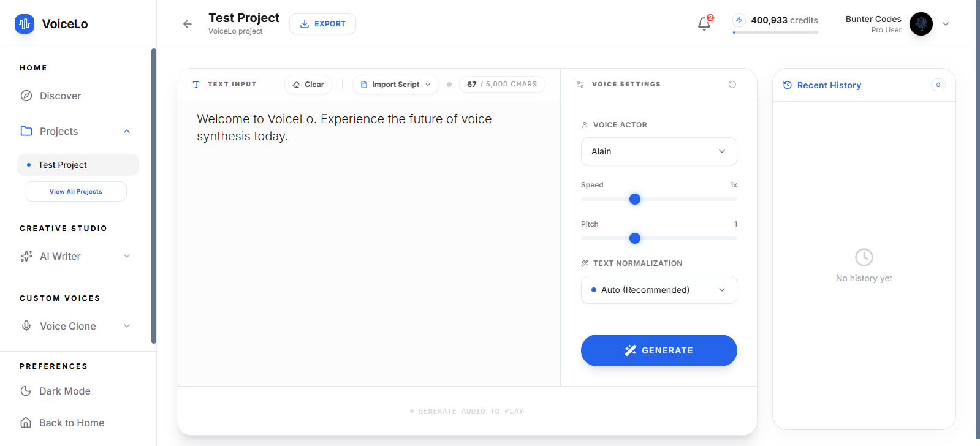Click the sidebar scrollbar
The image size is (980, 446).
click(x=153, y=196)
